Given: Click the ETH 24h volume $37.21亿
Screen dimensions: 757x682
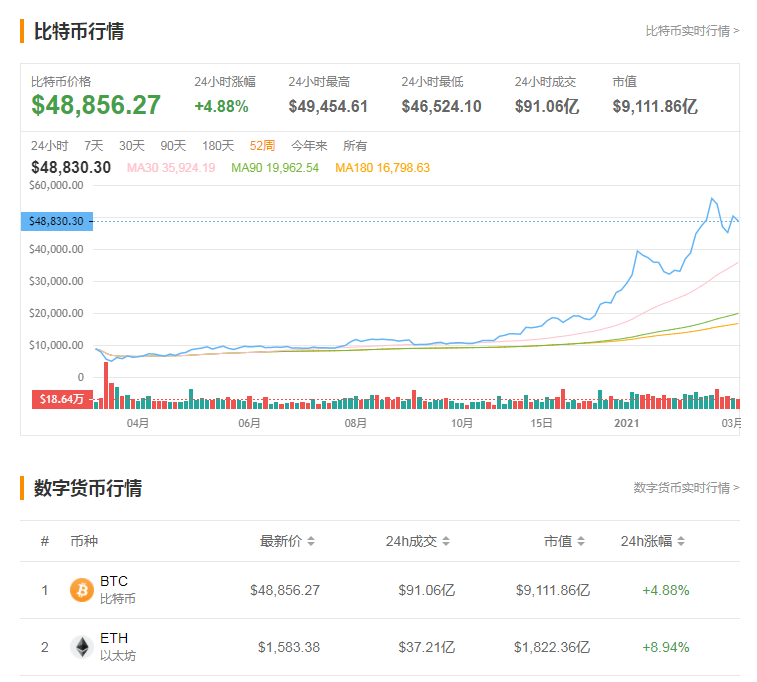Looking at the screenshot, I should coord(426,647).
